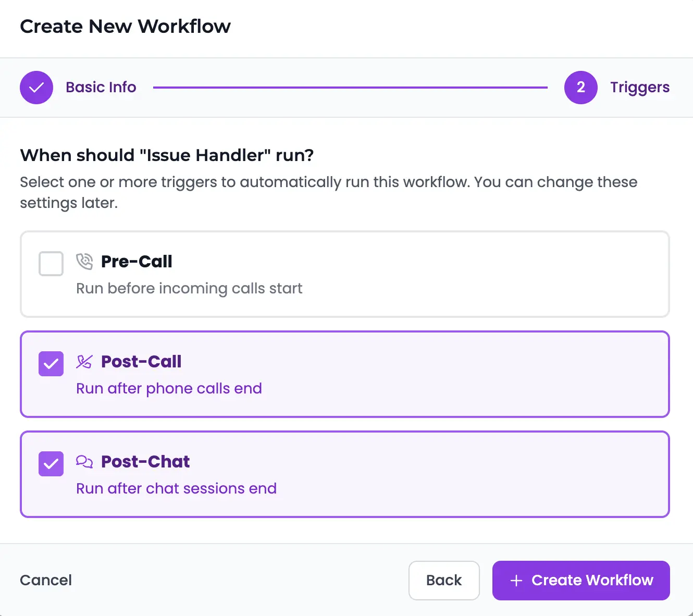Enable the Pre-Call trigger checkbox
Screen dimensions: 693x616
(x=51, y=264)
